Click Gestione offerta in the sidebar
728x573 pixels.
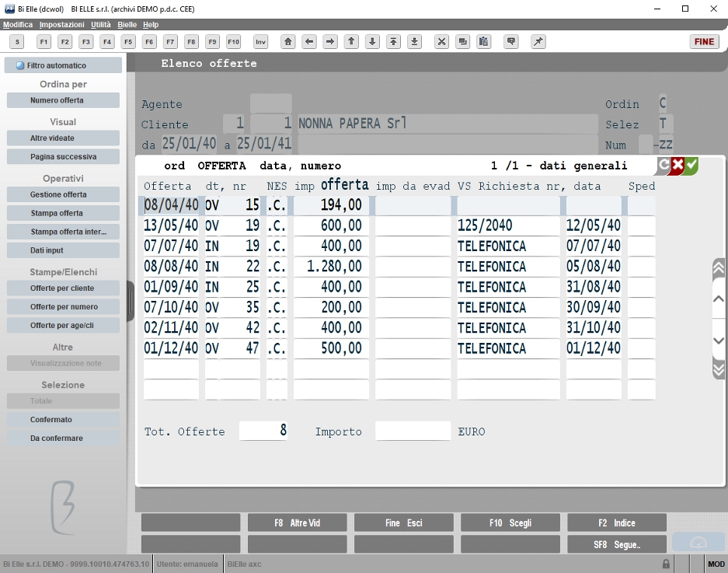[63, 194]
